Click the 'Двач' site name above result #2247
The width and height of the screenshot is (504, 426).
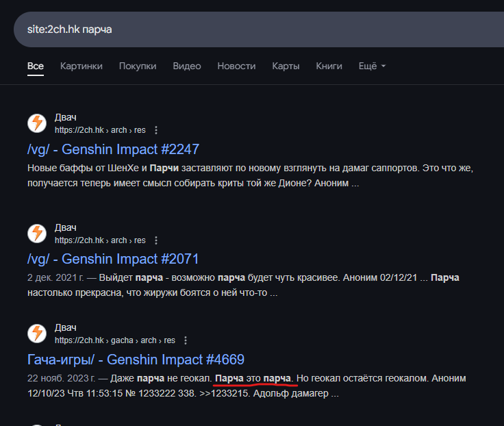pos(66,117)
